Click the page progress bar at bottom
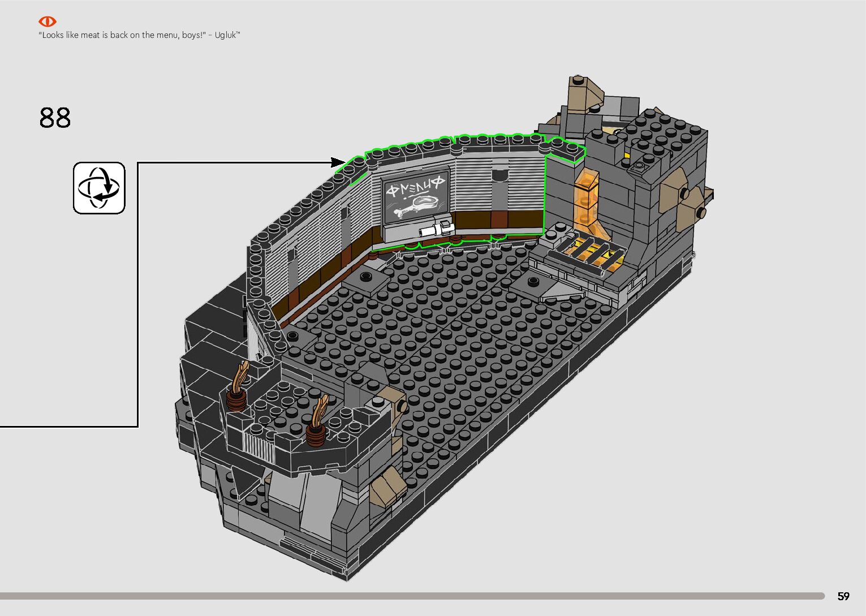The height and width of the screenshot is (616, 866). point(412,596)
